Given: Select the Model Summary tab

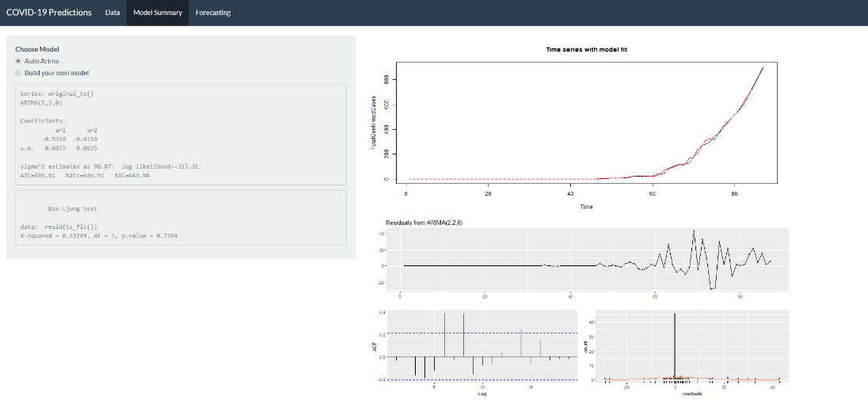Looking at the screenshot, I should tap(158, 13).
